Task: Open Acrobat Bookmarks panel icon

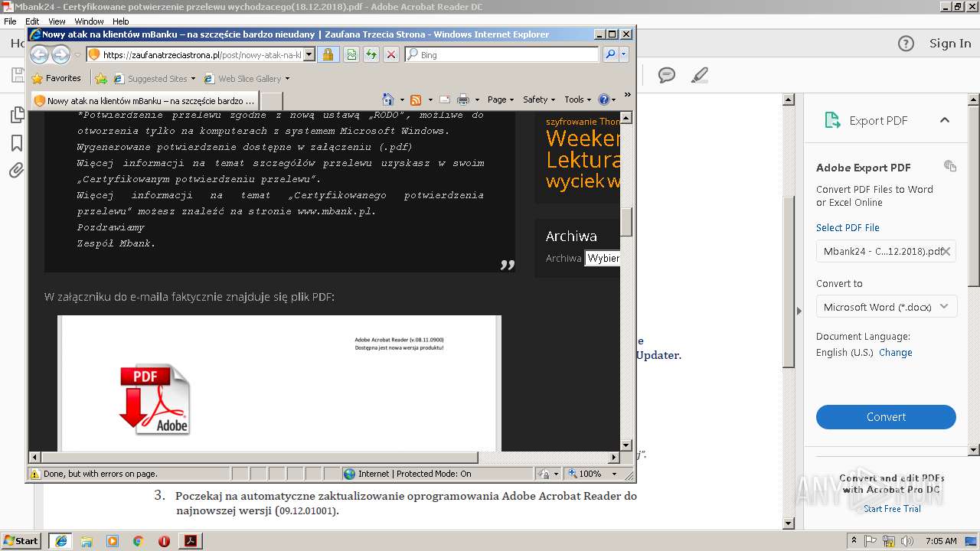Action: point(16,143)
